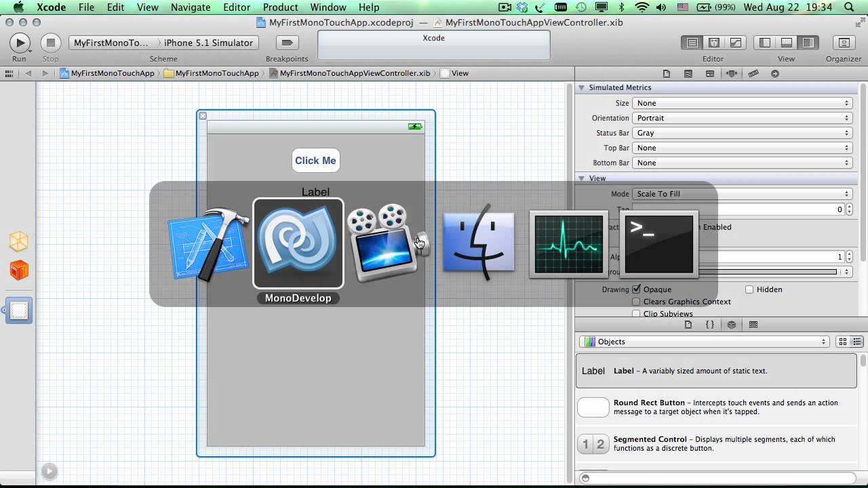Viewport: 868px width, 488px height.
Task: Open the Status Bar Gray dropdown
Action: (742, 133)
